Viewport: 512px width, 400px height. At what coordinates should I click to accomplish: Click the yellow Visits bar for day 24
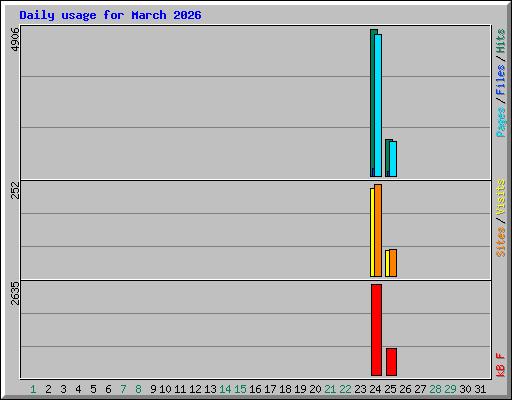[372, 232]
